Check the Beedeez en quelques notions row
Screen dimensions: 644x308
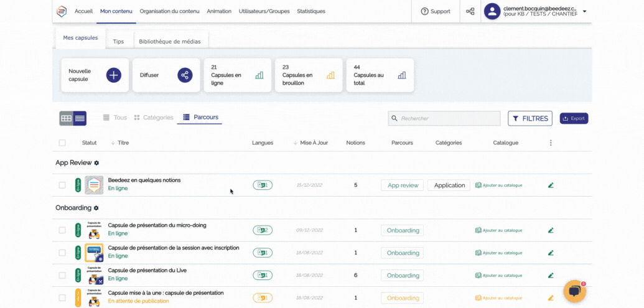click(x=62, y=185)
